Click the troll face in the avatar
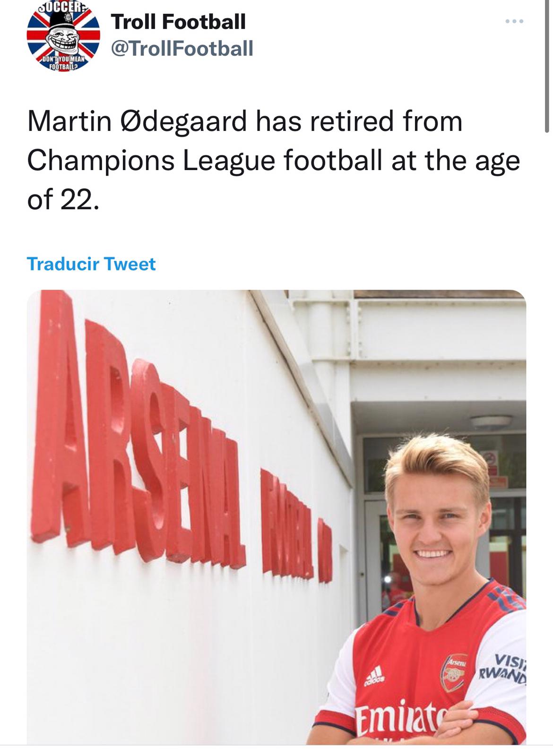The width and height of the screenshot is (553, 756). click(x=63, y=38)
